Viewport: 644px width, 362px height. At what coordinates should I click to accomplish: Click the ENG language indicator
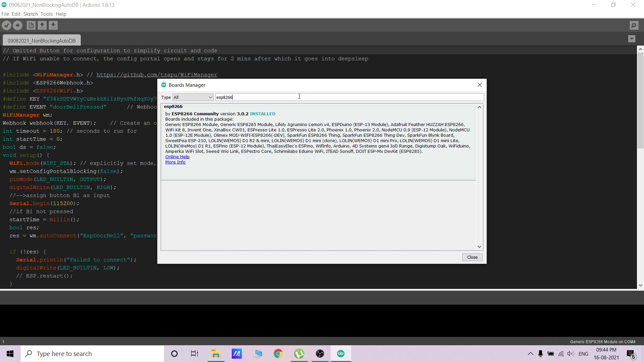coord(583,354)
